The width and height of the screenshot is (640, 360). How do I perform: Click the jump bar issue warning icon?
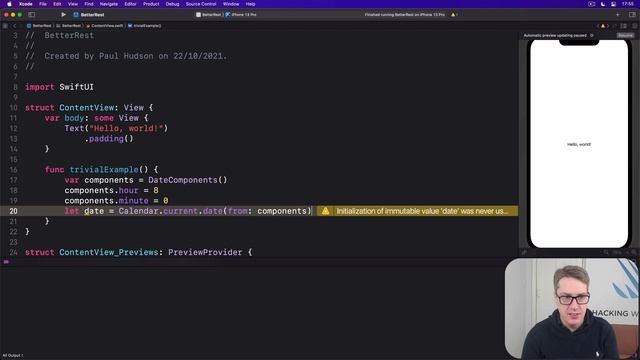click(x=603, y=26)
